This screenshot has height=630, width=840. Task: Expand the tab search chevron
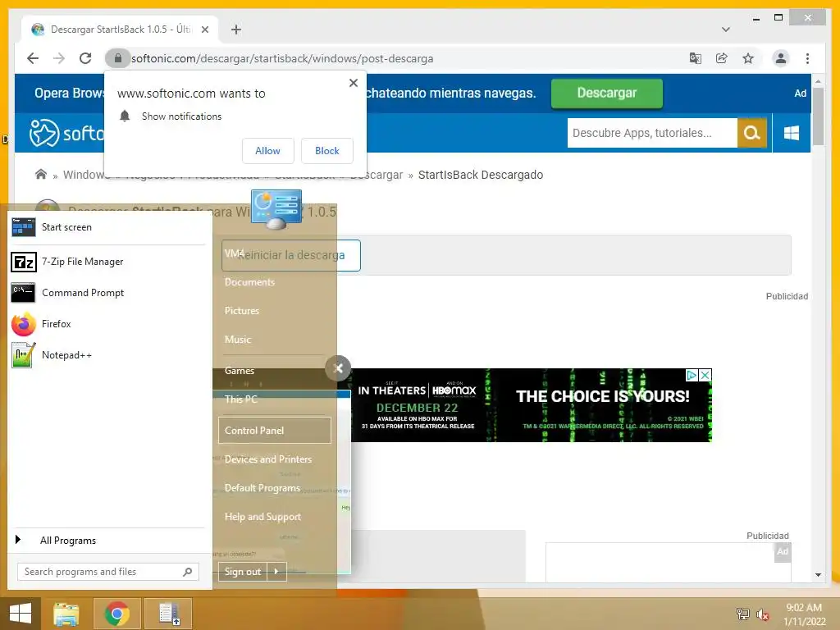726,30
